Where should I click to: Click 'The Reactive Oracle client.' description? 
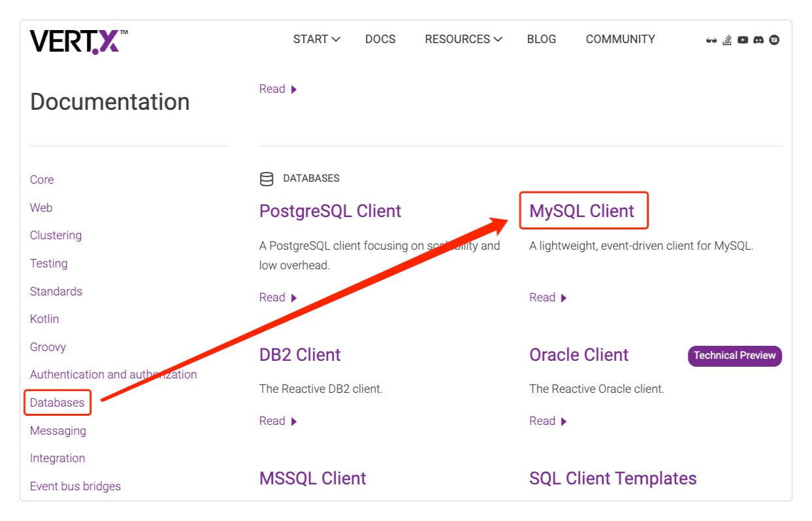pos(596,389)
